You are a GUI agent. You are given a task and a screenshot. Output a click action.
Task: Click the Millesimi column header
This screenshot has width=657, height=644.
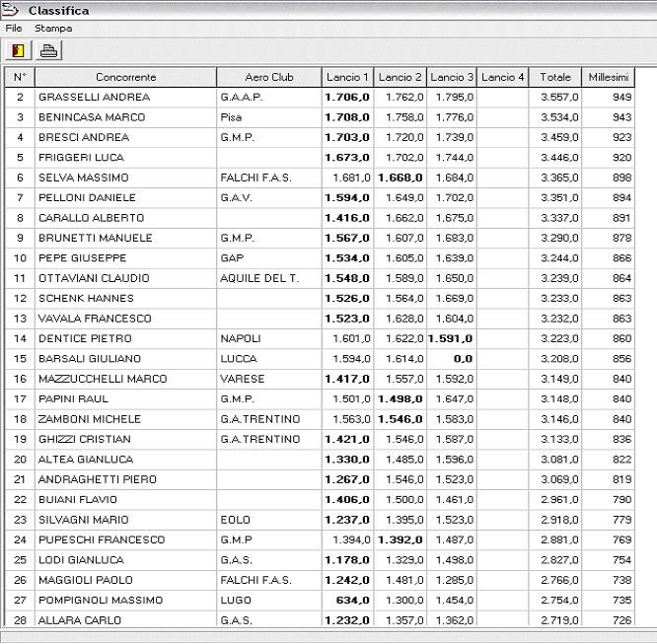coord(609,77)
